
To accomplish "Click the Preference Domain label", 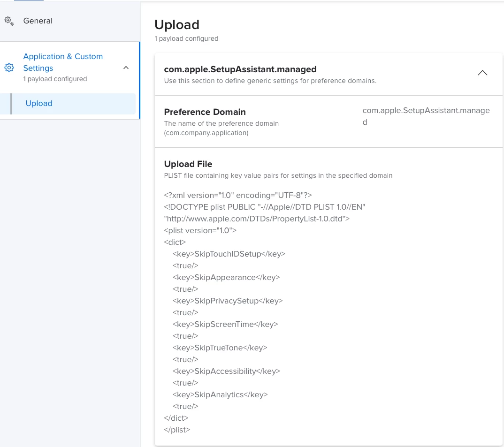I will pyautogui.click(x=205, y=112).
